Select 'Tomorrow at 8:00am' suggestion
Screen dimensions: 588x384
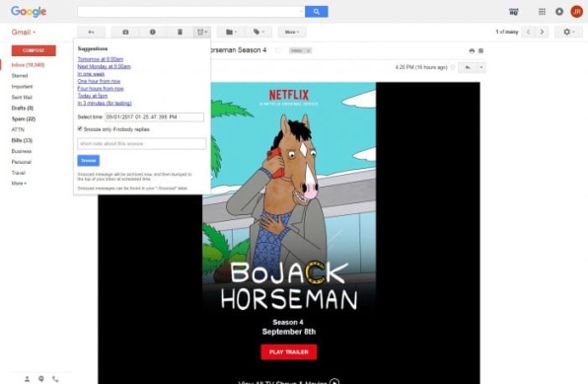coord(101,59)
